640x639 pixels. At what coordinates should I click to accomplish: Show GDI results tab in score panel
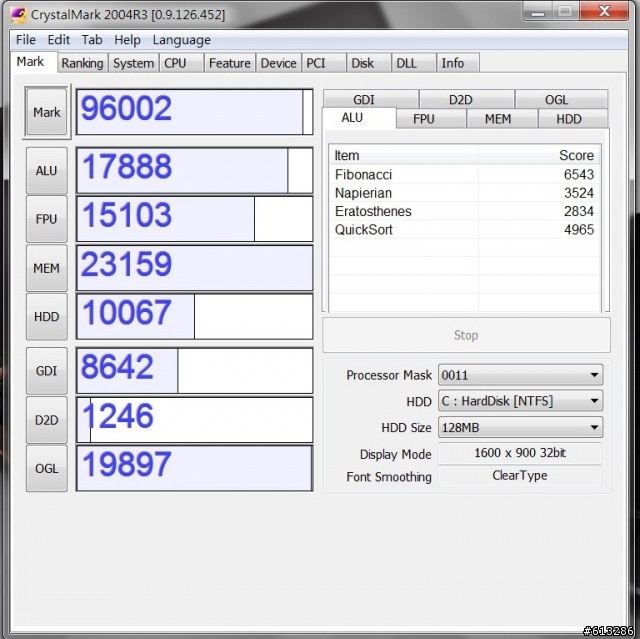coord(371,99)
